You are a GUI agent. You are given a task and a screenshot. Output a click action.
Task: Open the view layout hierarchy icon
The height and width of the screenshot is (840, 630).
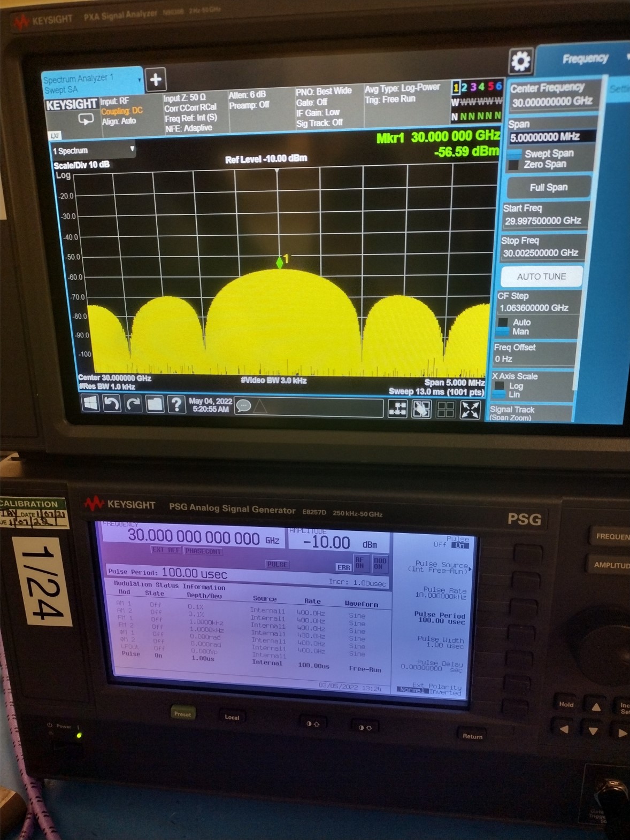pyautogui.click(x=397, y=409)
